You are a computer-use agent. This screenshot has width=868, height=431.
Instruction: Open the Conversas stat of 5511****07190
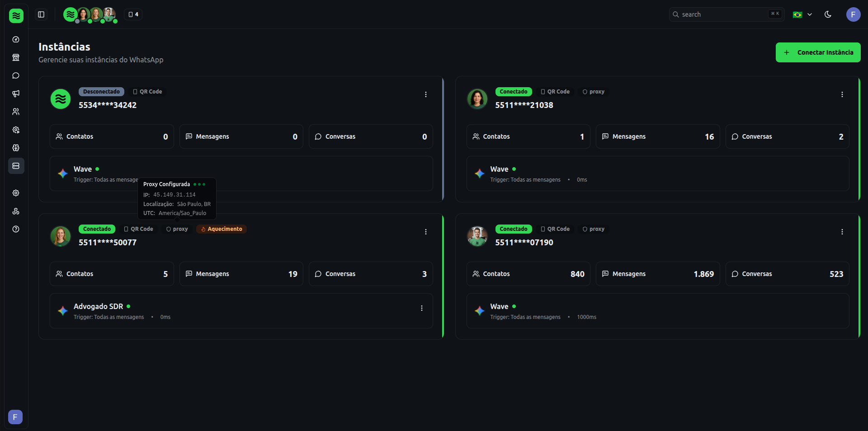pos(787,274)
